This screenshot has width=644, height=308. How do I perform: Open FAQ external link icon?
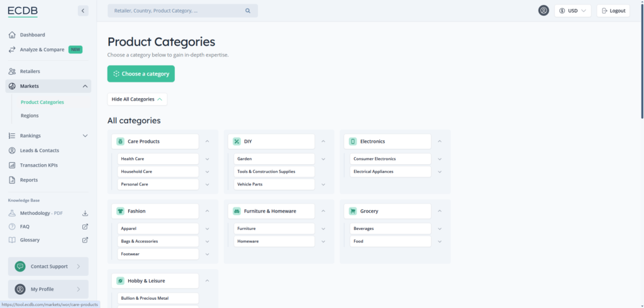pos(85,226)
